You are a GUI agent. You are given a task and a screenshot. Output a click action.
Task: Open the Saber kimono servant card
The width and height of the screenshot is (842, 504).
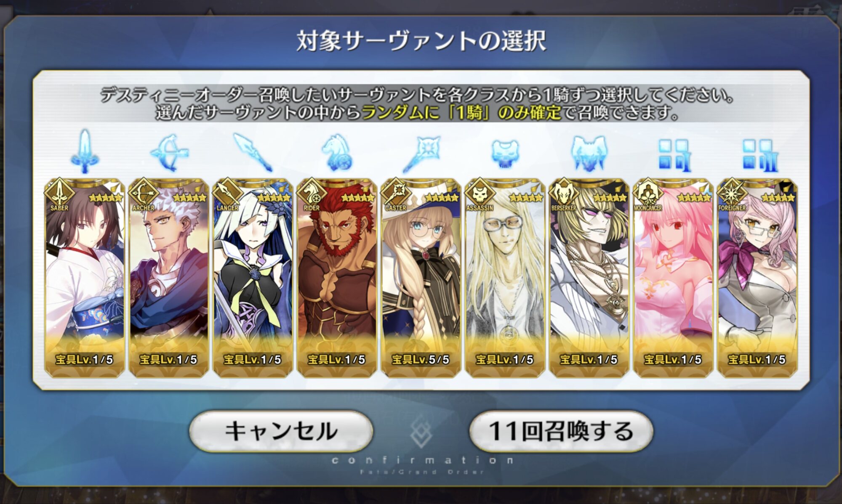(x=85, y=277)
